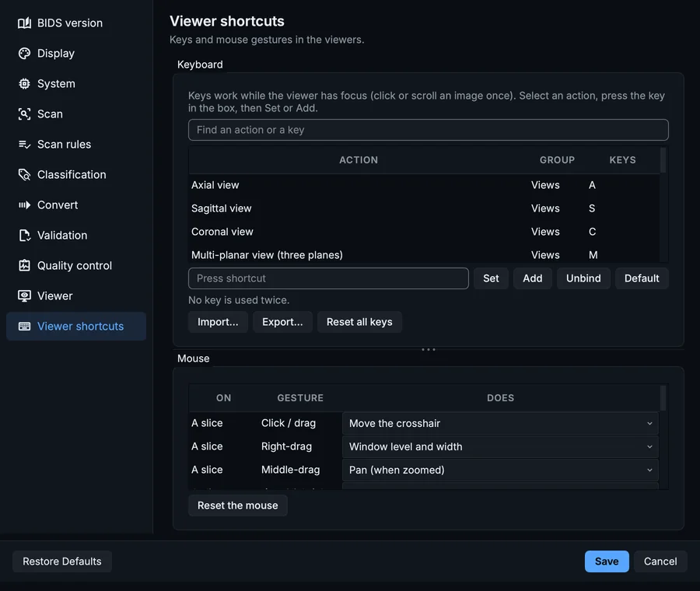Viewport: 700px width, 591px height.
Task: Click the Set shortcut button
Action: point(491,278)
